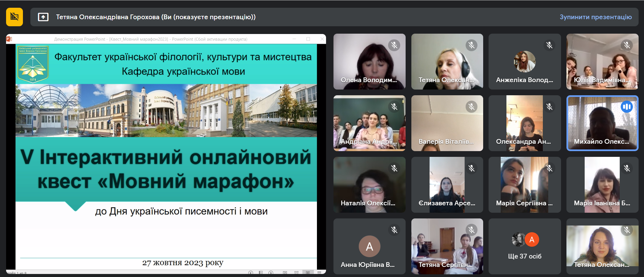The width and height of the screenshot is (644, 277).
Task: Click the present-screen icon beside presenter name
Action: point(43,17)
